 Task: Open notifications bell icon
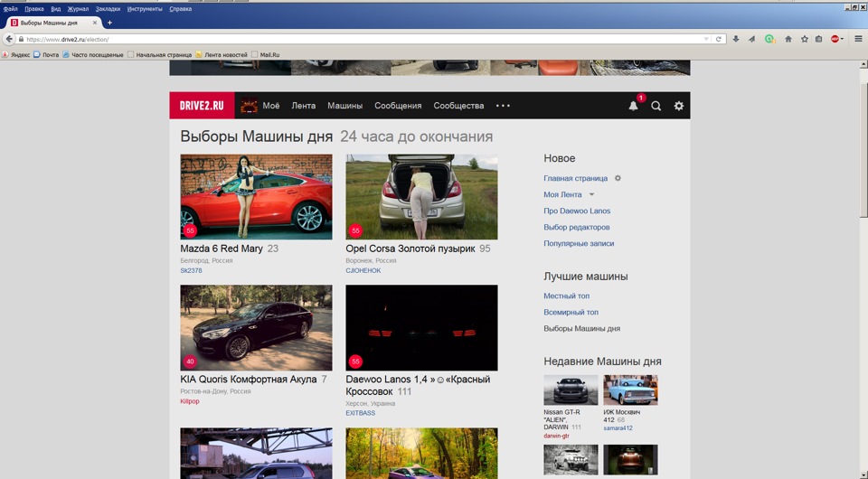(633, 106)
